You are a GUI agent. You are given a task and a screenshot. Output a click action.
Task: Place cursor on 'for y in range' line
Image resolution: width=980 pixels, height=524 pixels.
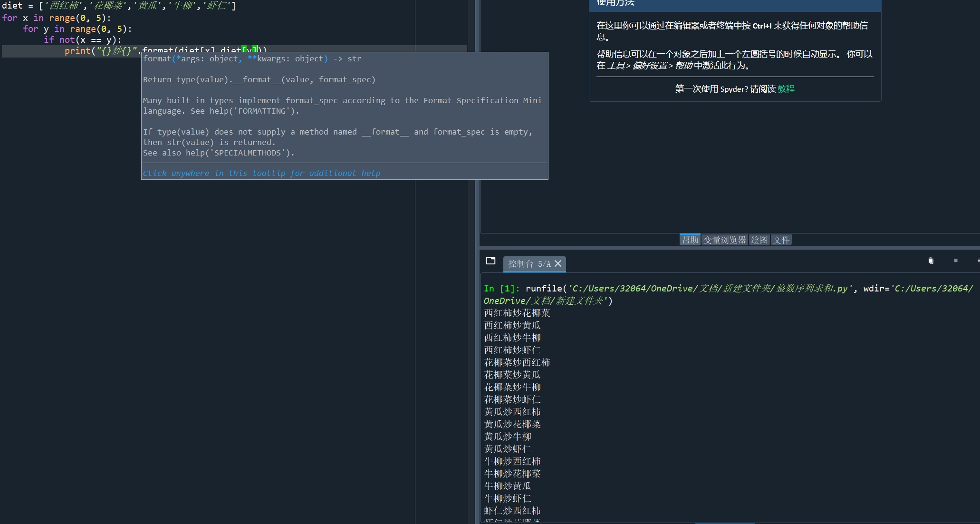click(x=77, y=29)
